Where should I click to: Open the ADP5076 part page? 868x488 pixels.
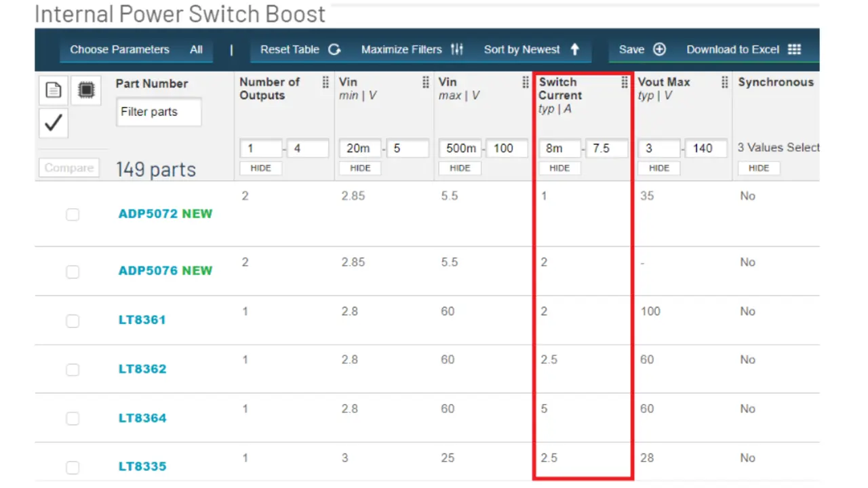[x=148, y=270]
